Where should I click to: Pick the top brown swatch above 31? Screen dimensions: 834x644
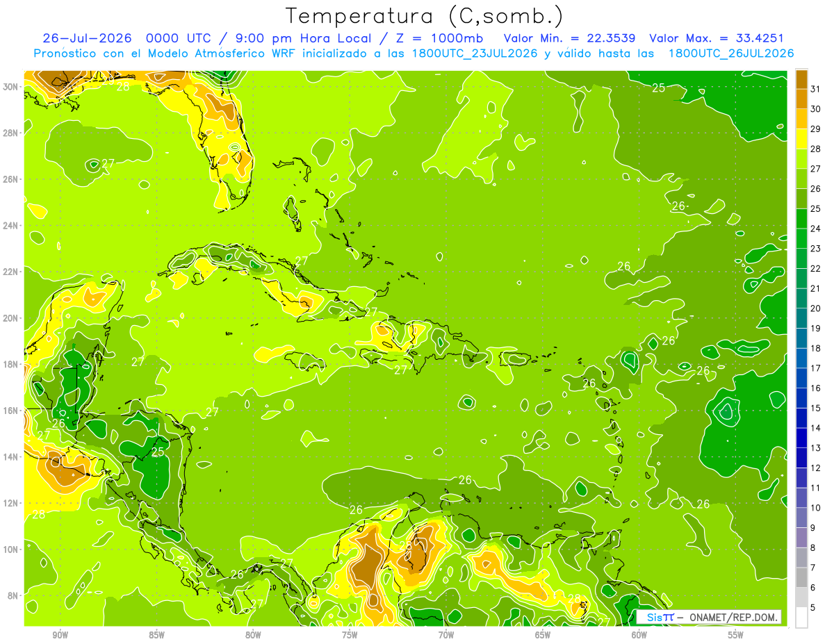801,79
